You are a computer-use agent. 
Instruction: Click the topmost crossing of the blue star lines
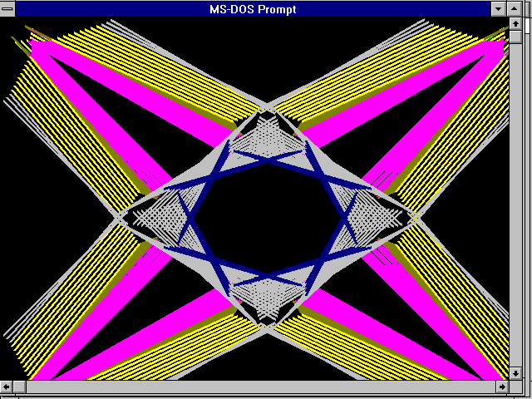click(x=268, y=160)
